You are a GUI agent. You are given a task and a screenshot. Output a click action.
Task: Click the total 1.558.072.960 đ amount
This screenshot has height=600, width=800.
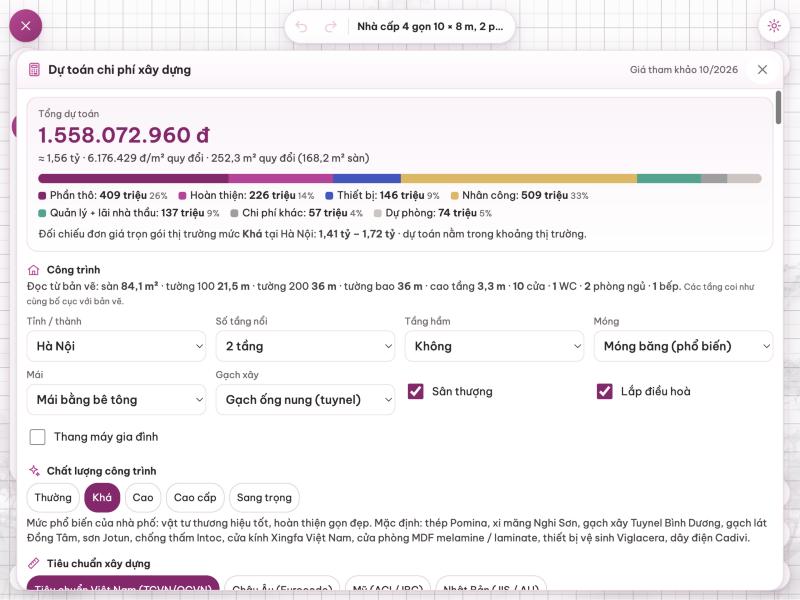[x=124, y=135]
